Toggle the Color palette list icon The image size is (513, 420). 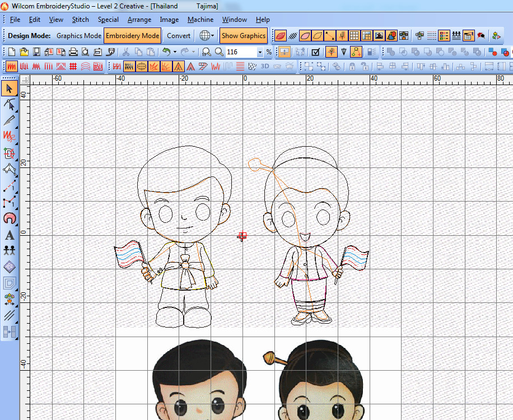click(444, 36)
